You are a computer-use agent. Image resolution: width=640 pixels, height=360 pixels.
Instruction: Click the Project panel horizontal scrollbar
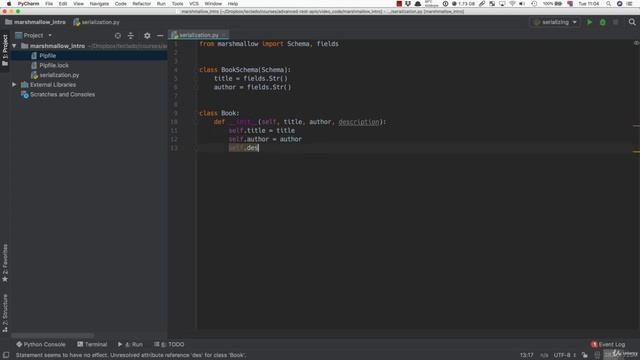[x=52, y=335]
